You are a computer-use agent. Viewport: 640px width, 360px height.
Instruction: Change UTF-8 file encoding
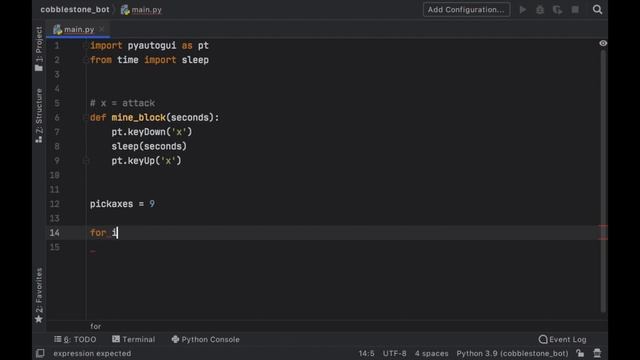(394, 353)
